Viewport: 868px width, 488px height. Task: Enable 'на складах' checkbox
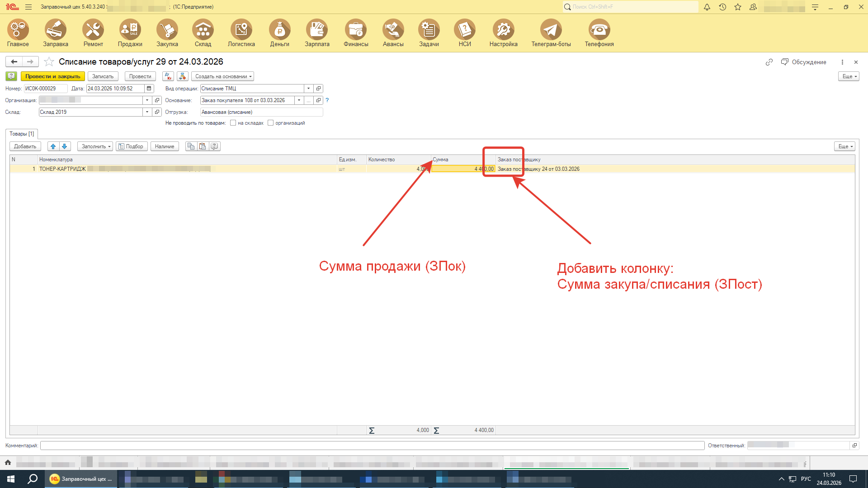click(x=233, y=123)
